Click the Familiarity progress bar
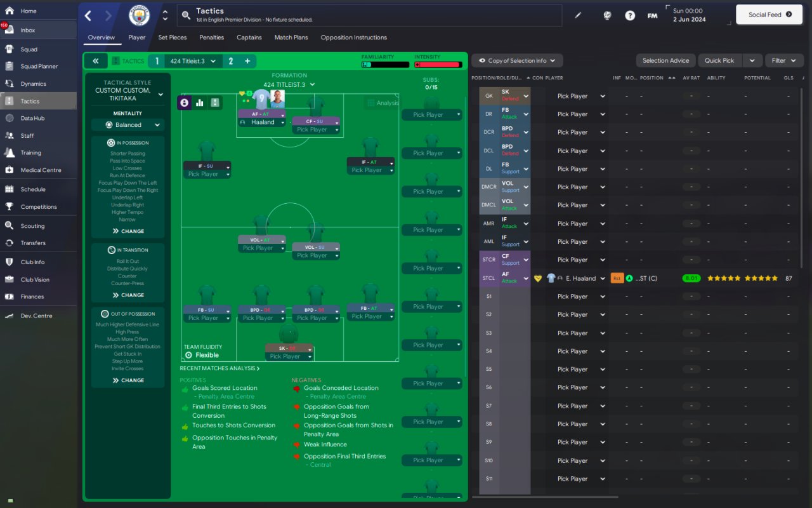Screen dimensions: 812x508 (x=385, y=65)
